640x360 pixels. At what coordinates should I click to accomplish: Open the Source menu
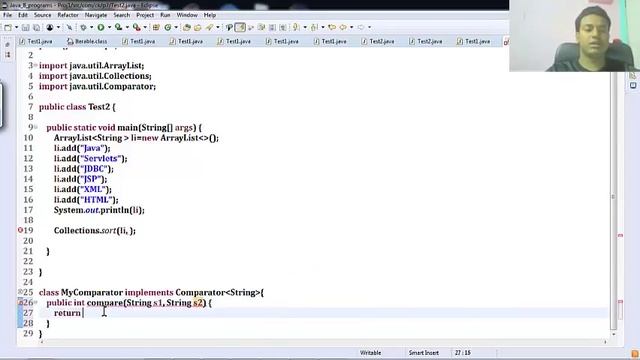pyautogui.click(x=42, y=15)
